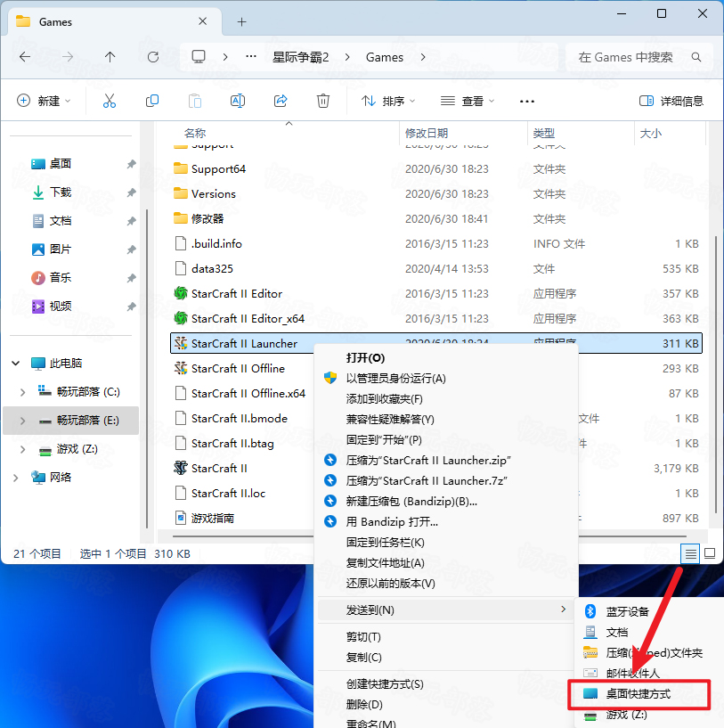Viewport: 724px width, 728px height.
Task: Click the Copy icon in toolbar
Action: pos(152,101)
